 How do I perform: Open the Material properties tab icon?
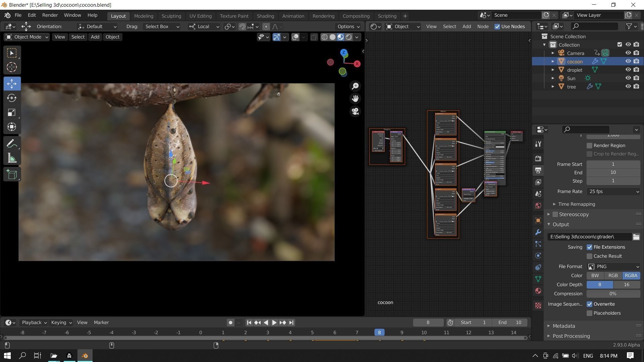(x=538, y=291)
